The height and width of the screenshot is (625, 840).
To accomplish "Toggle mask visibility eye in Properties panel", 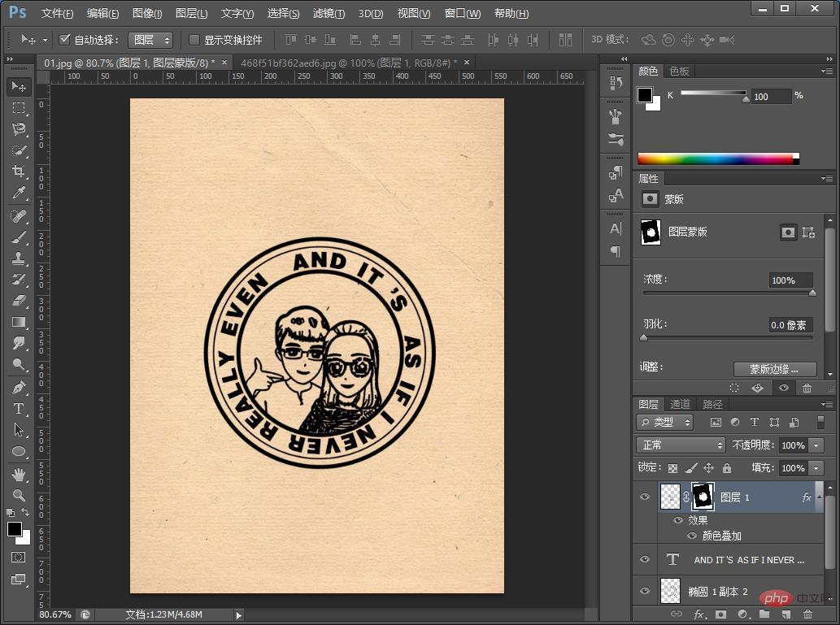I will click(x=784, y=388).
